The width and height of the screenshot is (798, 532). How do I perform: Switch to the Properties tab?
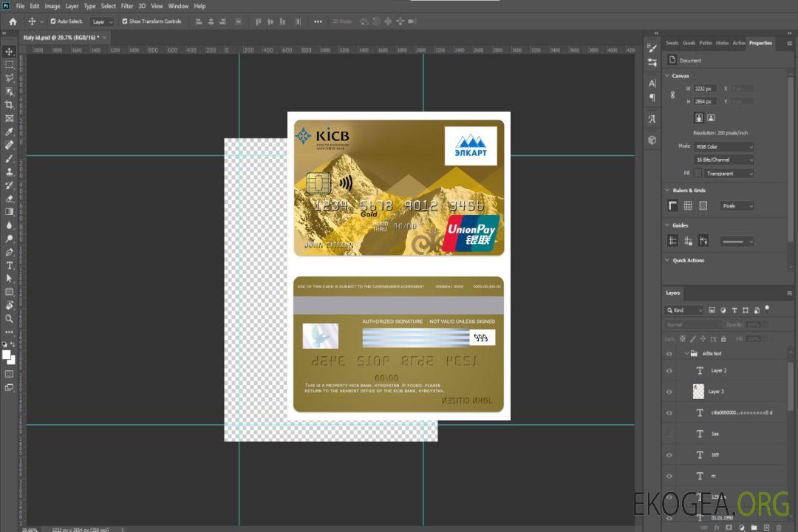[x=760, y=44]
